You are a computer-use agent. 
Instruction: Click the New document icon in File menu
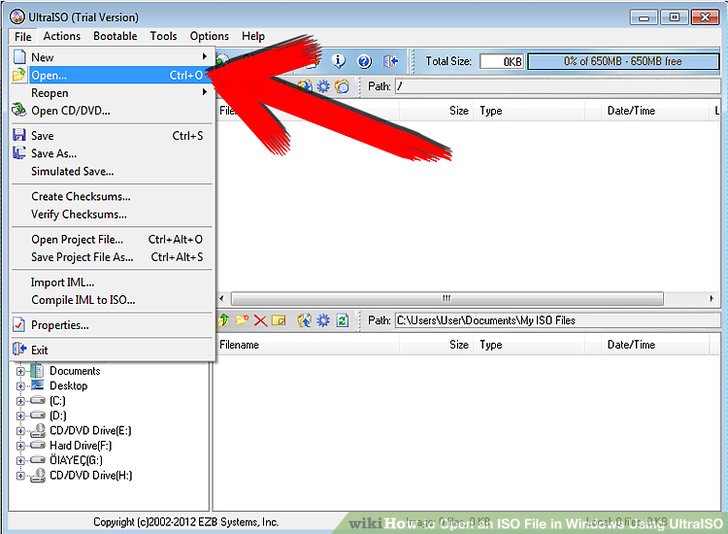(x=19, y=57)
